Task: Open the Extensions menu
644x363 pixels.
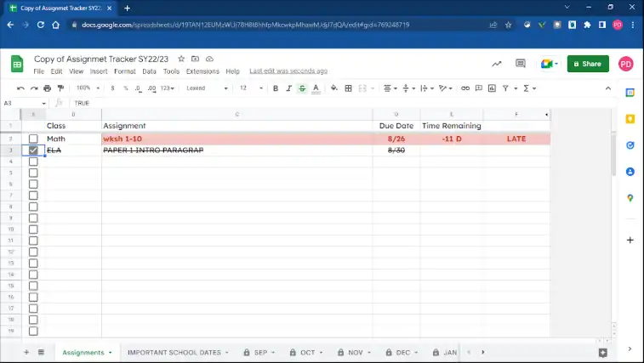Action: 202,71
